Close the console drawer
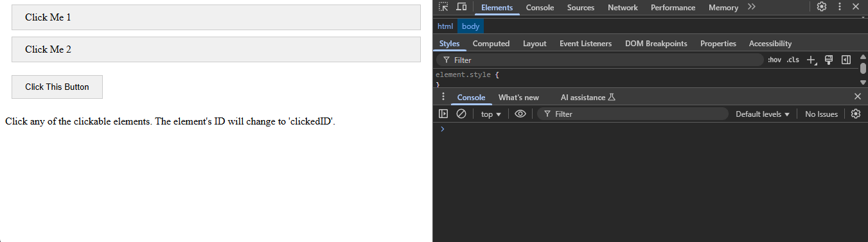Viewport: 868px width, 242px height. point(857,96)
